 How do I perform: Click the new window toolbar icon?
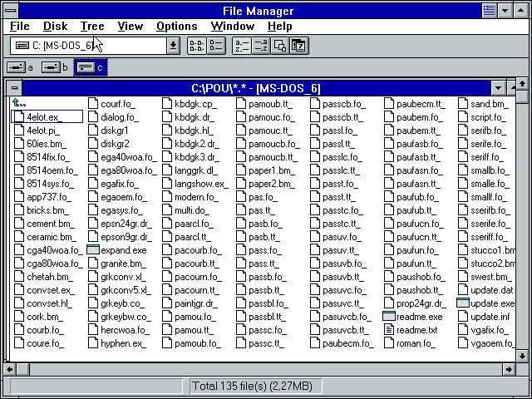[280, 46]
